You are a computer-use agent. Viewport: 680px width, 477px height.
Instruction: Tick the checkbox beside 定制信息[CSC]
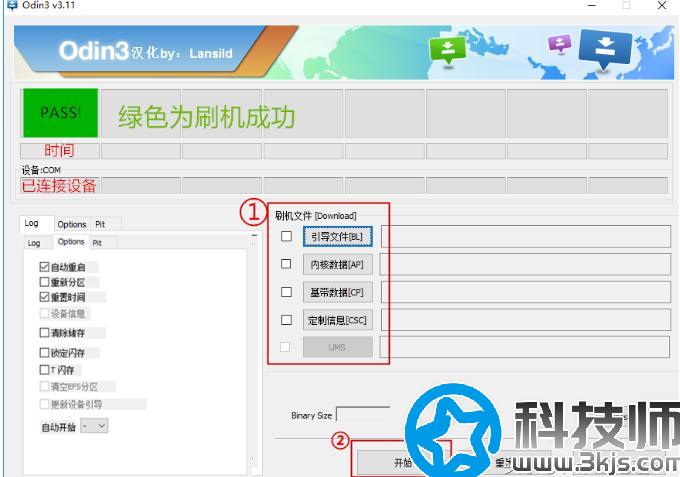(x=286, y=320)
